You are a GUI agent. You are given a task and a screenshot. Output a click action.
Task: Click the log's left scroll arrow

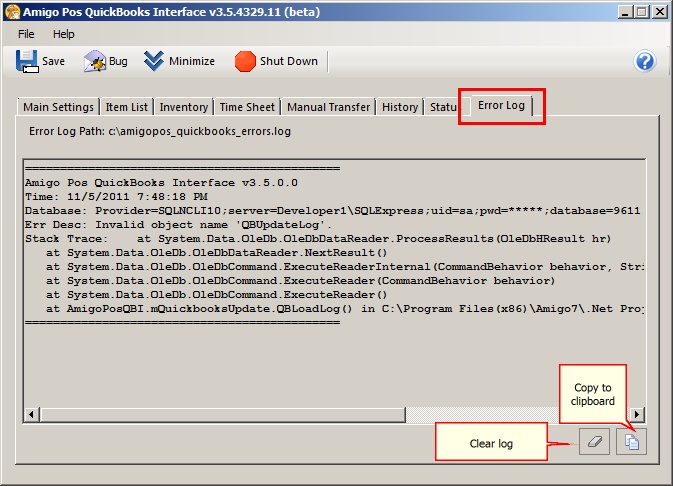click(31, 414)
